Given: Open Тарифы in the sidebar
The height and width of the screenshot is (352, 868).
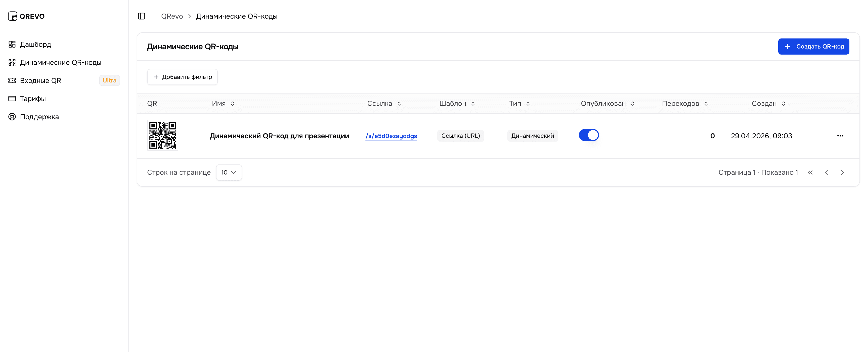Looking at the screenshot, I should tap(64, 99).
